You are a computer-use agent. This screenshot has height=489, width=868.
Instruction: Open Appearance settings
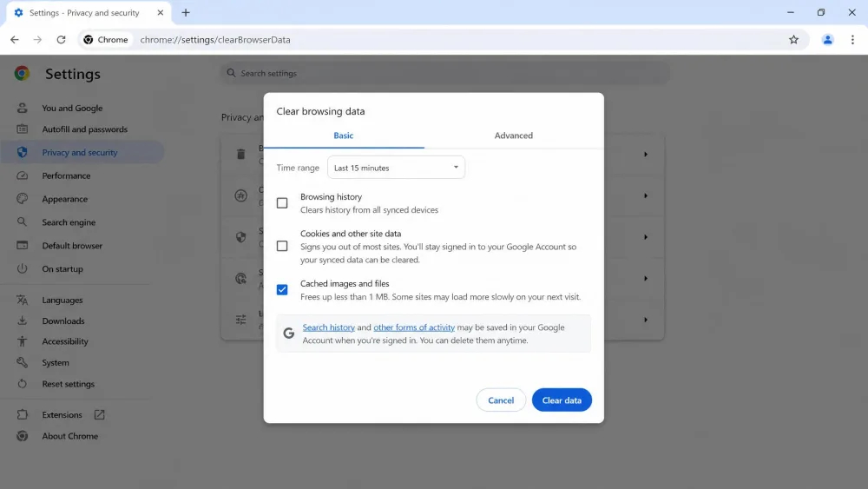65,199
